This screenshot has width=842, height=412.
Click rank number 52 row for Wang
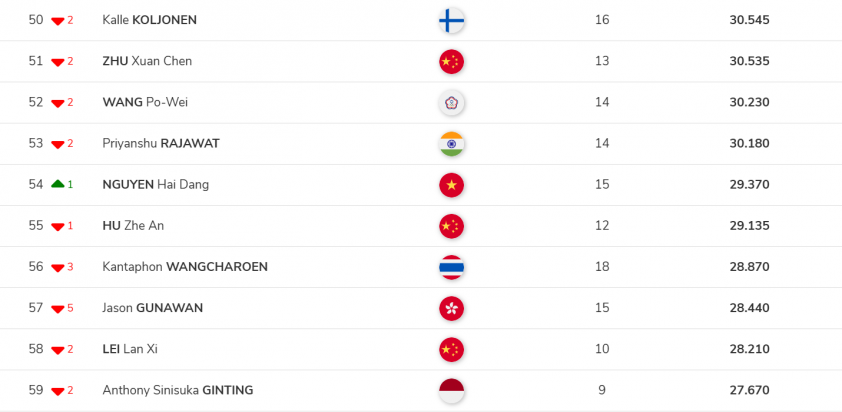(36, 102)
